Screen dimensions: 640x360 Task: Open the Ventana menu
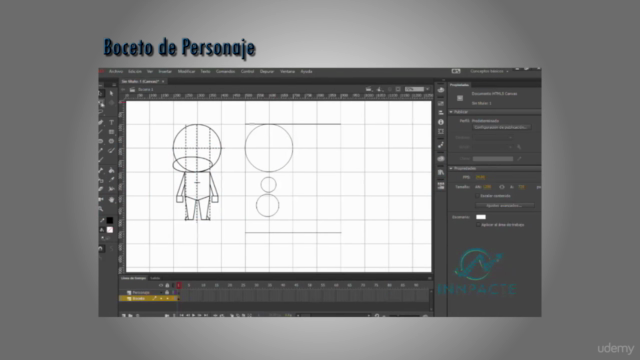(x=287, y=71)
